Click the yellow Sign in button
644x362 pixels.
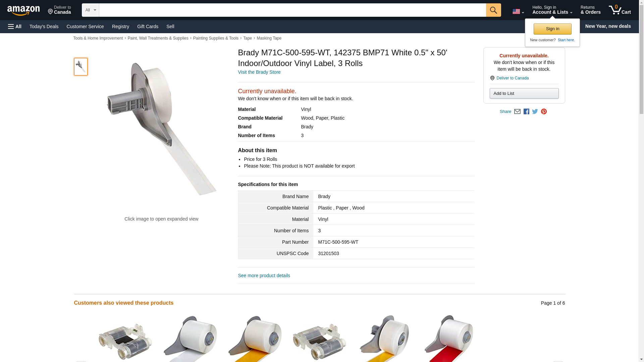pyautogui.click(x=552, y=29)
